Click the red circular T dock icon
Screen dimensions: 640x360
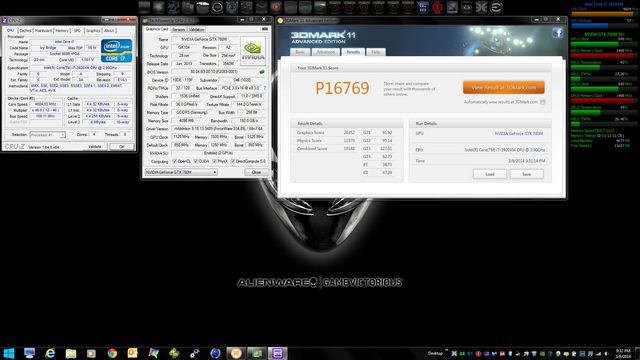point(437,7)
